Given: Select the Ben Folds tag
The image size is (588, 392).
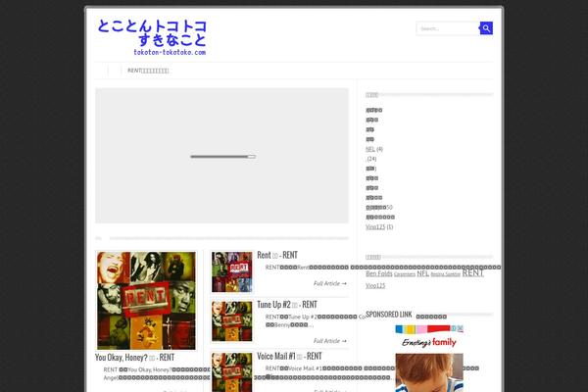Looking at the screenshot, I should pyautogui.click(x=379, y=273).
